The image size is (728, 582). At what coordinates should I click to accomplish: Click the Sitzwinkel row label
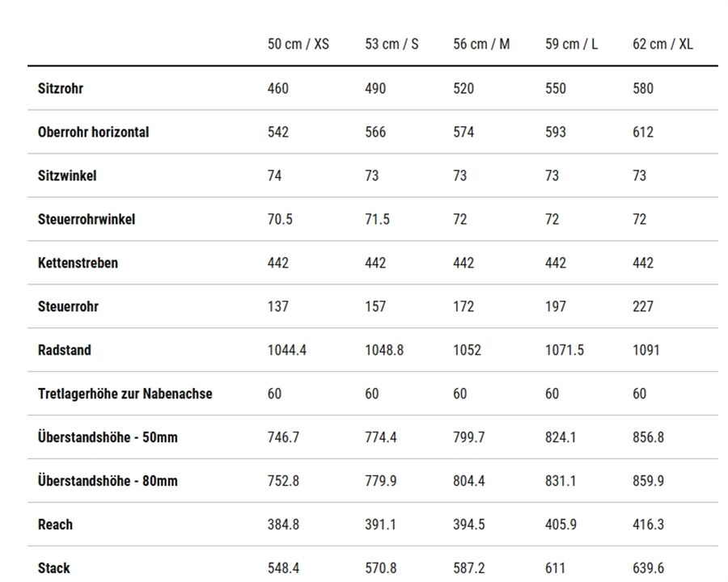[67, 175]
